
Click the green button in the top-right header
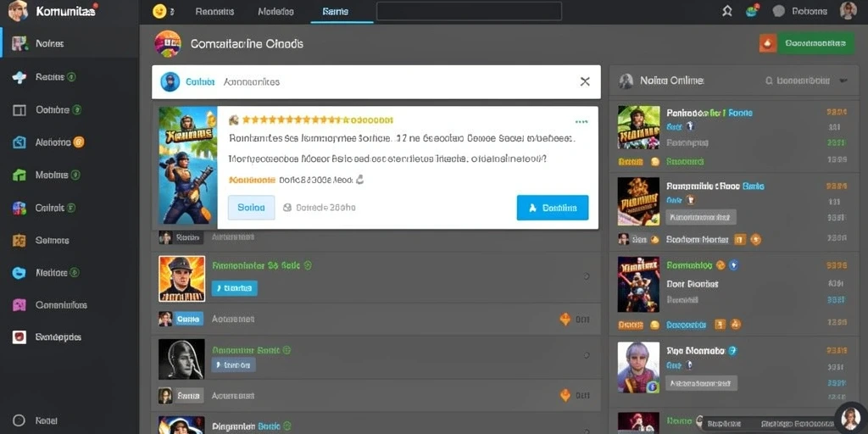[x=816, y=43]
